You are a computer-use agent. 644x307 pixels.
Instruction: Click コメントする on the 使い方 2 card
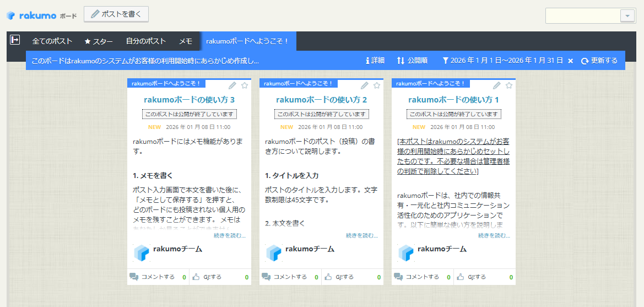point(290,277)
